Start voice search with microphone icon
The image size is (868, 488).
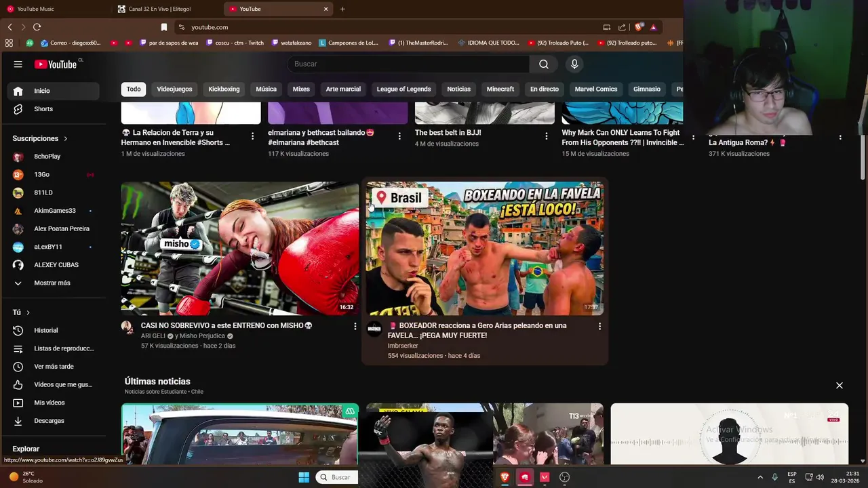(x=574, y=64)
